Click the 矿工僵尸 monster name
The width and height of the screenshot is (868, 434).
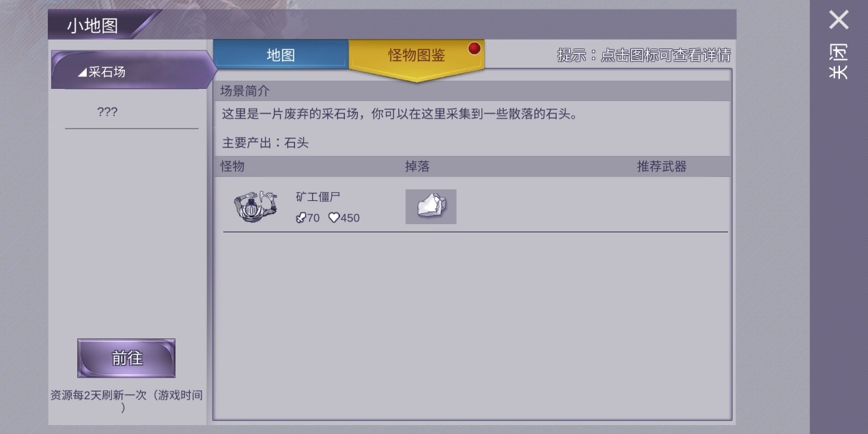click(318, 197)
